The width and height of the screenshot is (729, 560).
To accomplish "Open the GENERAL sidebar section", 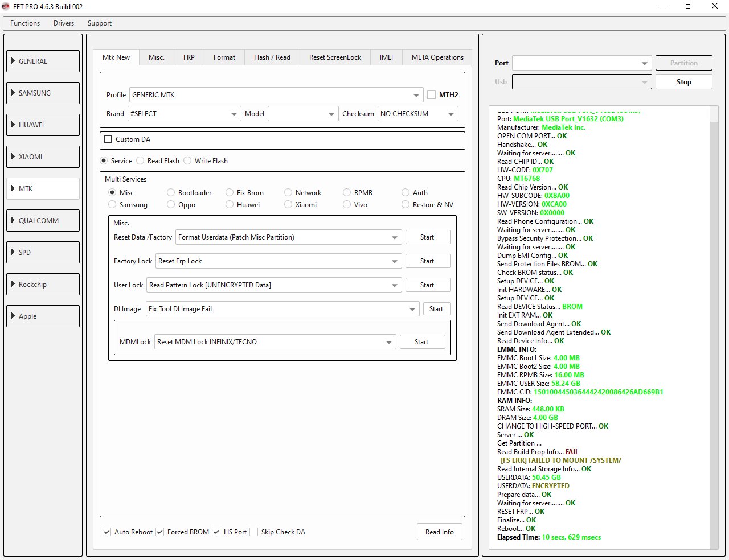I will [x=43, y=61].
